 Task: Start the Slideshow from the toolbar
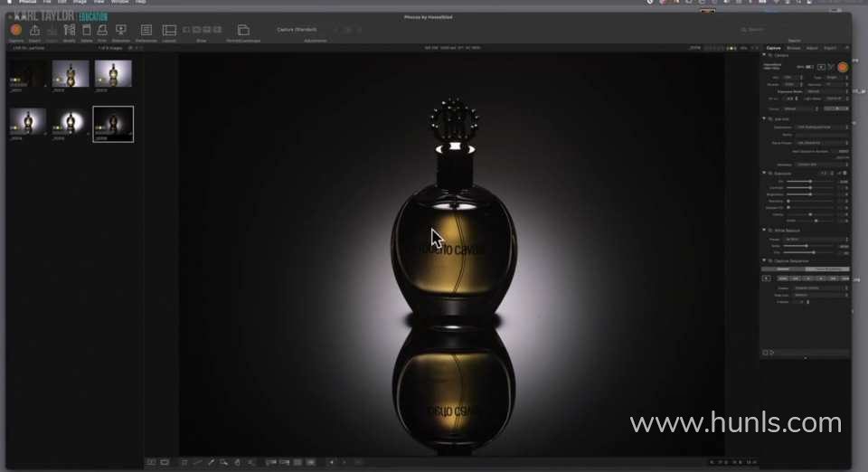click(x=120, y=30)
